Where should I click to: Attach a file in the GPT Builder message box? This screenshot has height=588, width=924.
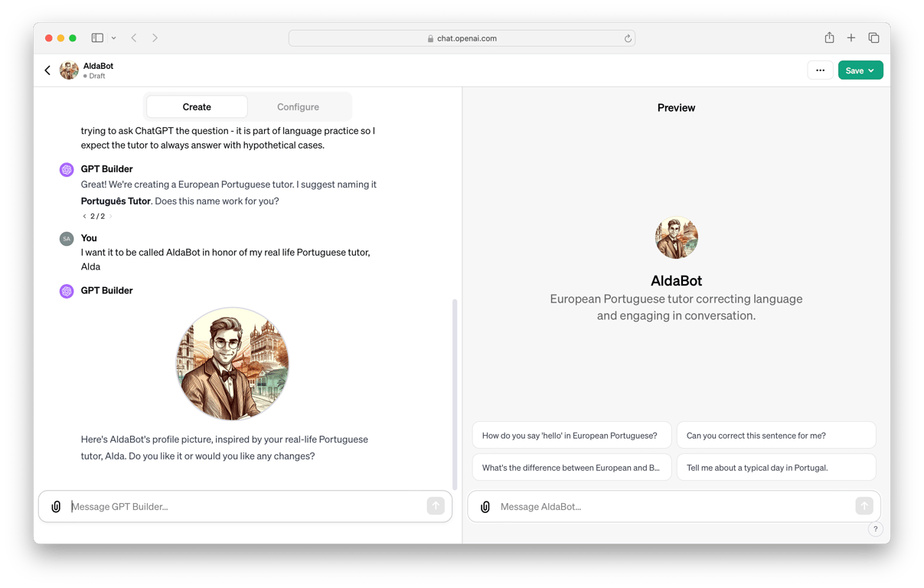(56, 507)
